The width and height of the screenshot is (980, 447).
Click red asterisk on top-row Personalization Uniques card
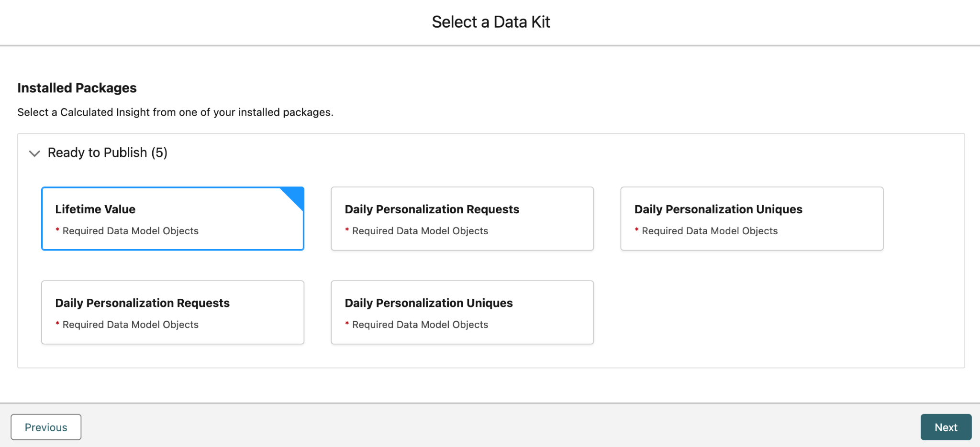point(636,230)
